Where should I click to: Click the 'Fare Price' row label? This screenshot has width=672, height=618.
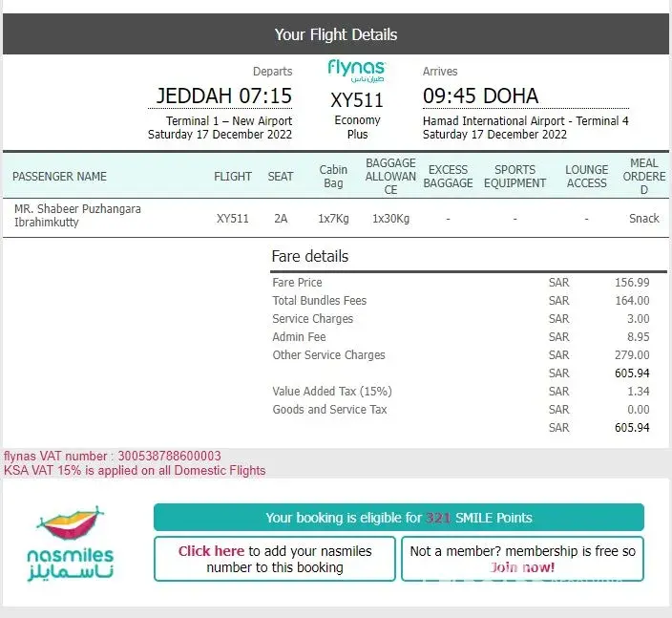(297, 282)
